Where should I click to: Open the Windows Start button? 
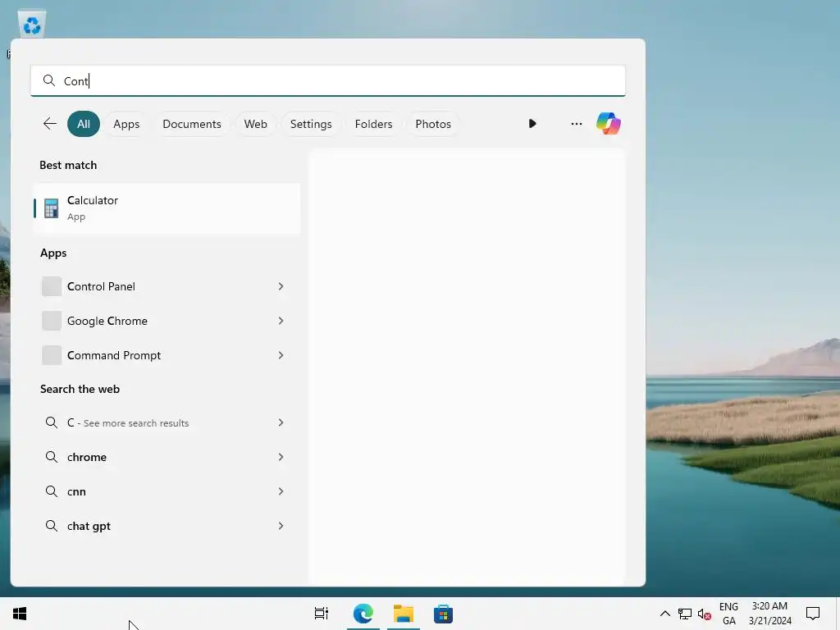[x=20, y=614]
